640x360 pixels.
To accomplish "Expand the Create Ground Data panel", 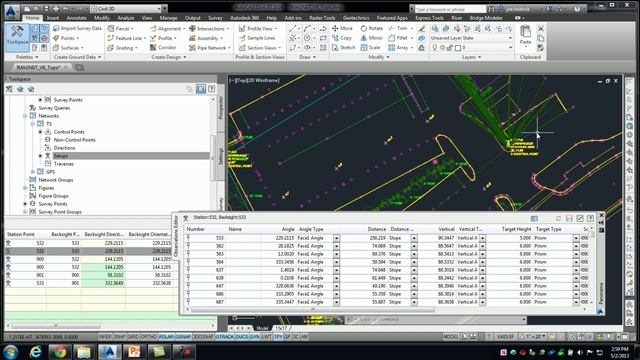I will (x=77, y=57).
